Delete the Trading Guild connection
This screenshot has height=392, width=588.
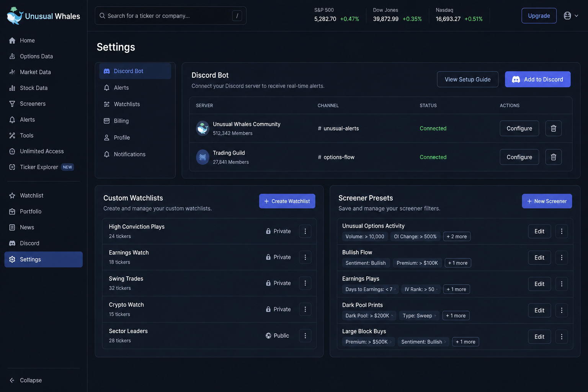click(553, 157)
